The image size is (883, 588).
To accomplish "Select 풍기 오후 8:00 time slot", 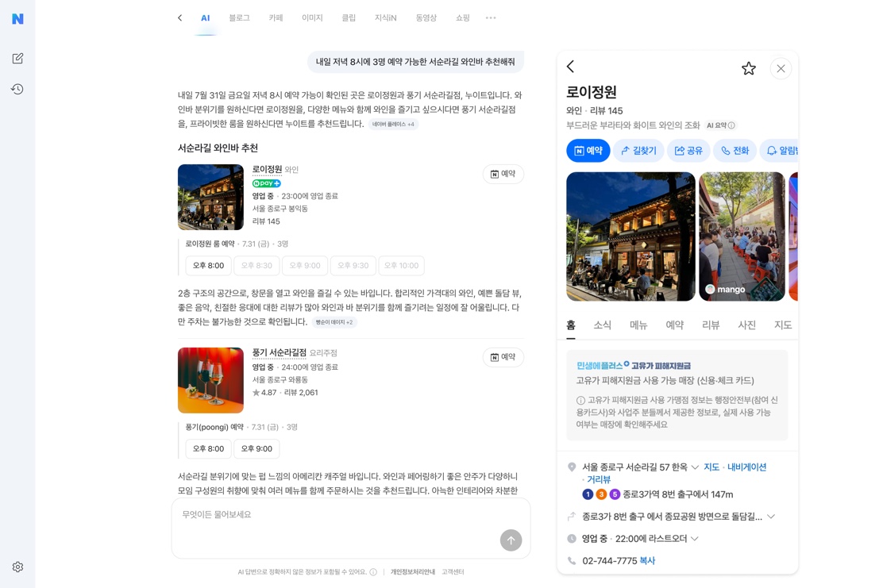I will (208, 449).
